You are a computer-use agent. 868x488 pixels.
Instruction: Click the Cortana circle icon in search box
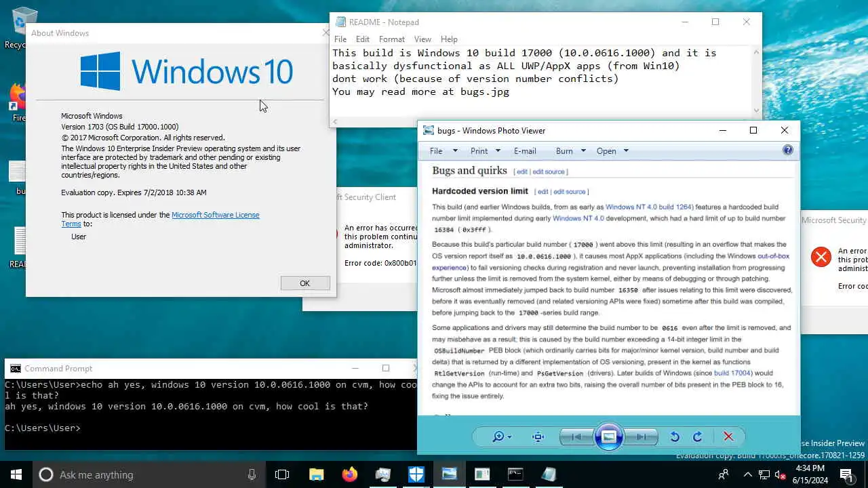pyautogui.click(x=46, y=474)
